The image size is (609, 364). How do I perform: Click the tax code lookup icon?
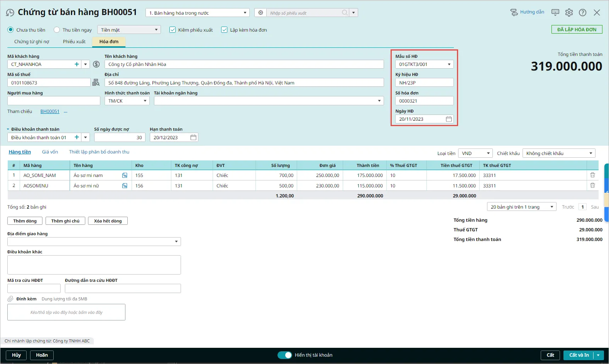(96, 83)
